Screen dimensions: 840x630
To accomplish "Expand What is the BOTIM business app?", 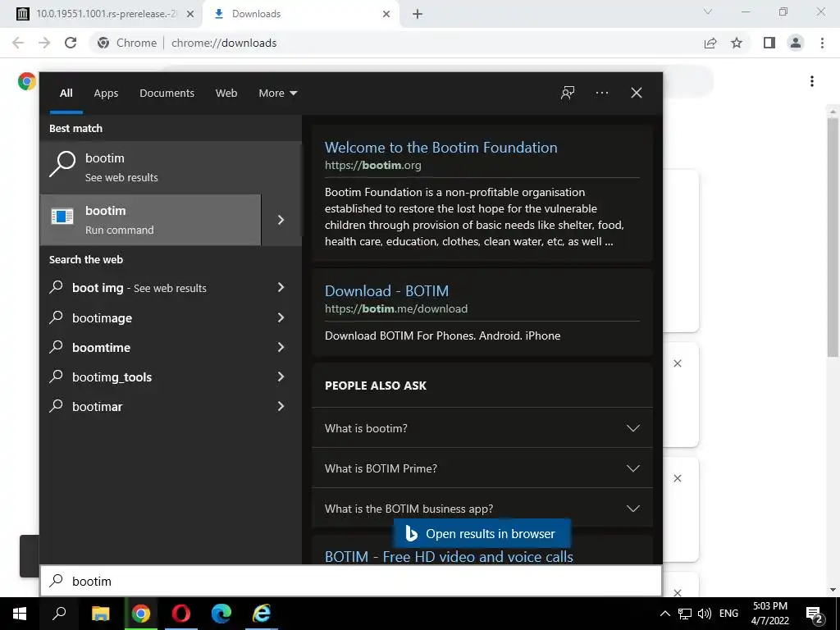I will click(482, 509).
